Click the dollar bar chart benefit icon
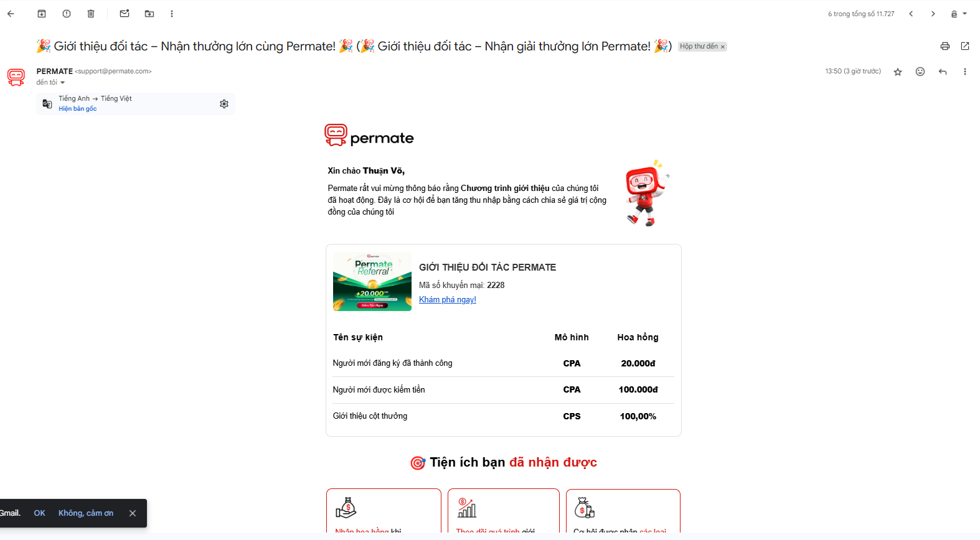This screenshot has height=540, width=980. (467, 508)
